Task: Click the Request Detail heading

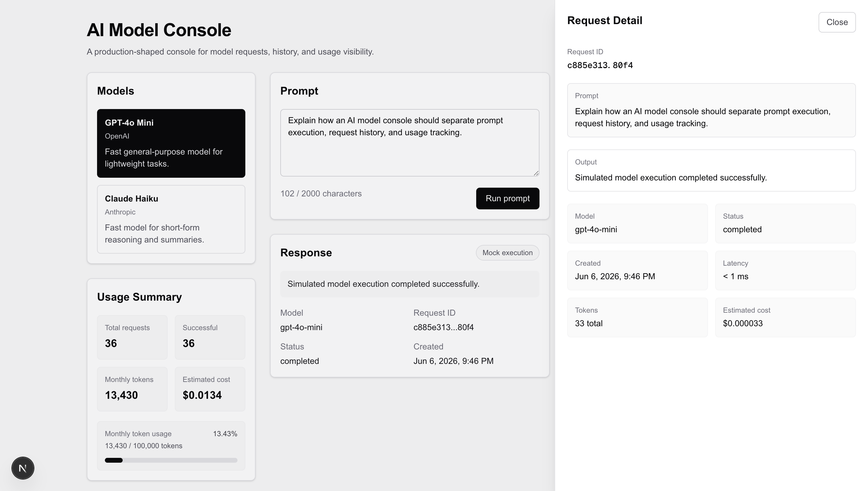Action: pos(605,20)
